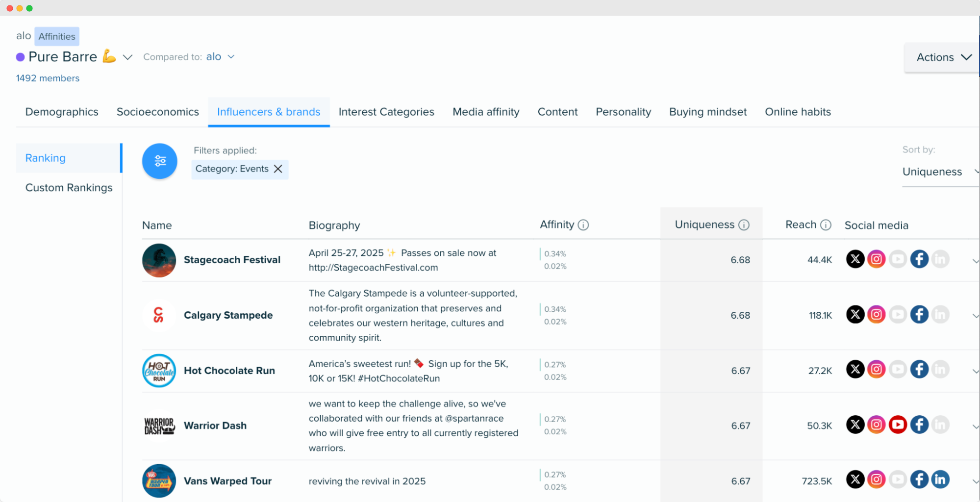Open LinkedIn page for Vans Warped Tour

(x=940, y=479)
